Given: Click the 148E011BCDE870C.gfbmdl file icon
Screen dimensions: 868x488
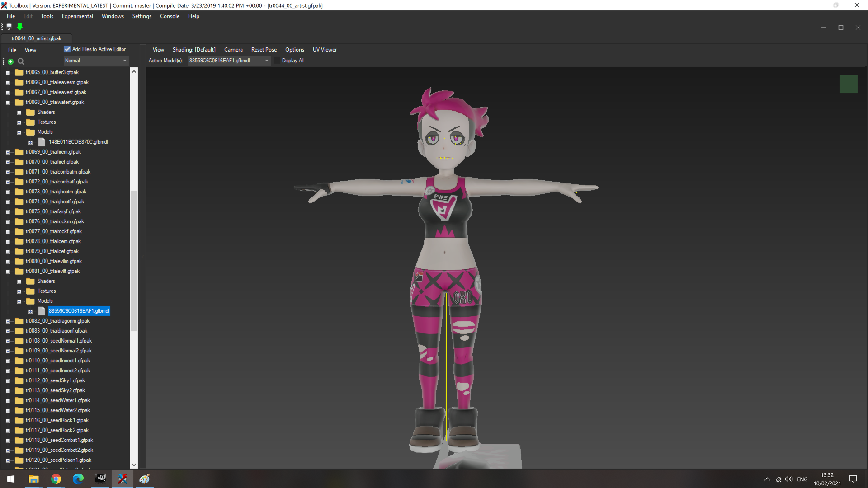Looking at the screenshot, I should tap(42, 142).
